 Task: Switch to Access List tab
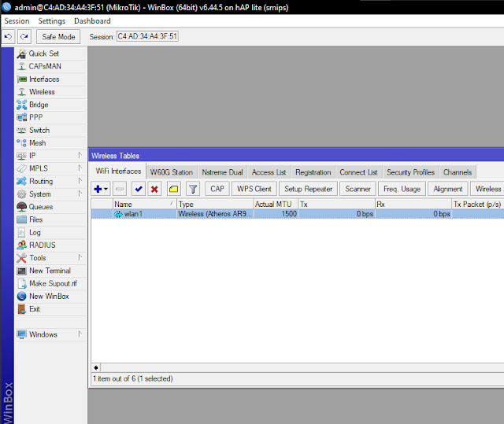click(x=269, y=172)
